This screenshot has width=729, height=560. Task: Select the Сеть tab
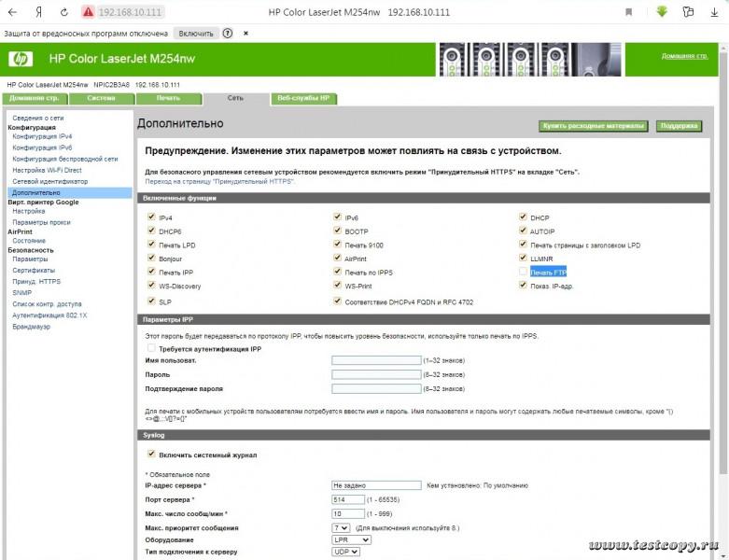click(x=236, y=99)
